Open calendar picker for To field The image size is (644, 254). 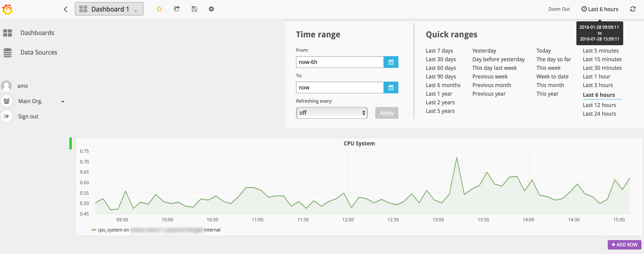[391, 88]
